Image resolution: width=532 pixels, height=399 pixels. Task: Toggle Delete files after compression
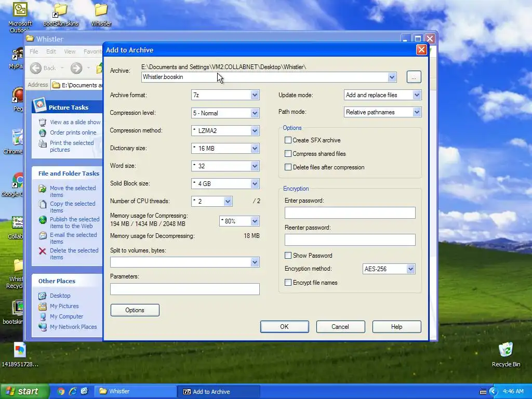click(288, 167)
